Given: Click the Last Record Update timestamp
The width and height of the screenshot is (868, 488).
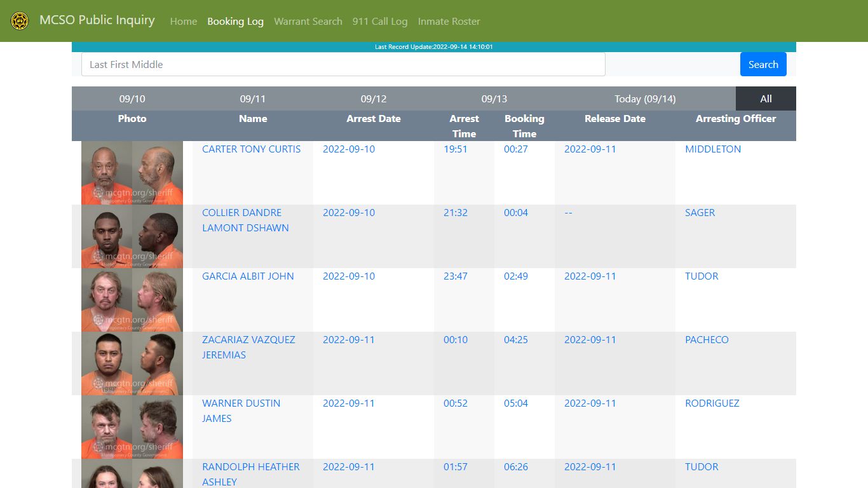Looking at the screenshot, I should coord(434,47).
